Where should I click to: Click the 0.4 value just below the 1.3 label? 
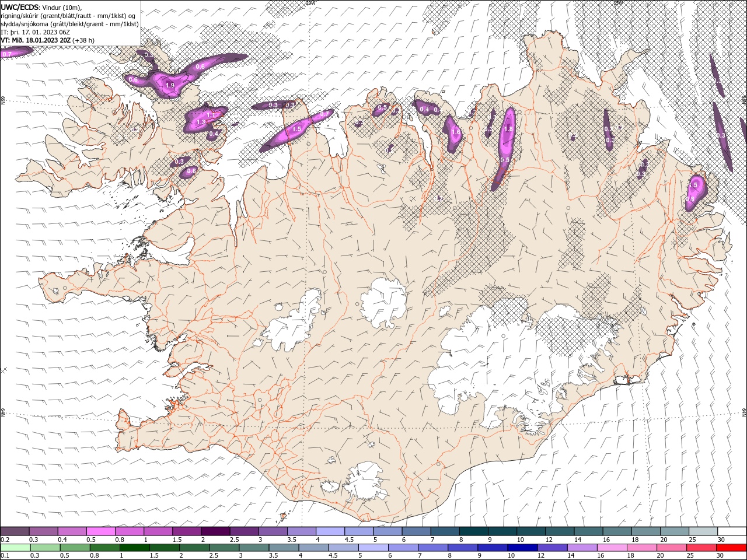[x=214, y=134]
